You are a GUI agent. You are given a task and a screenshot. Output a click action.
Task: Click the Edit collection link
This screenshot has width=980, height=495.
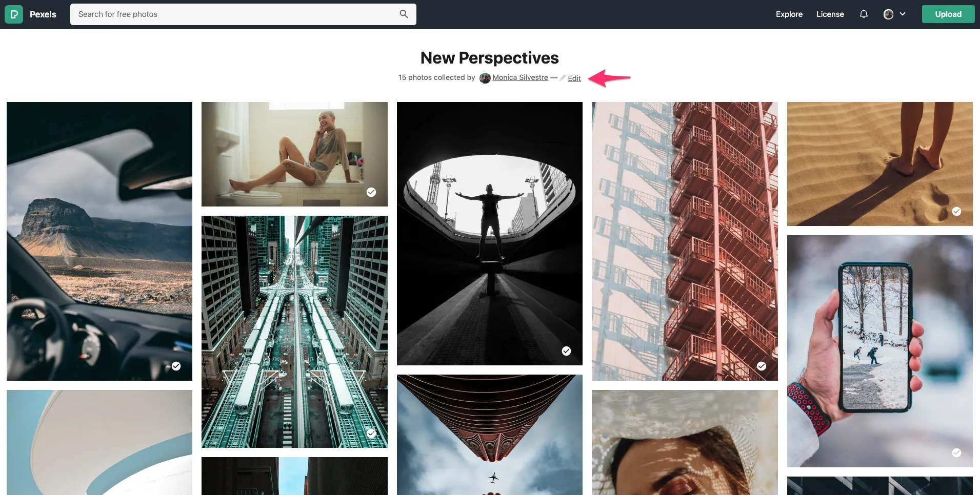pos(574,78)
